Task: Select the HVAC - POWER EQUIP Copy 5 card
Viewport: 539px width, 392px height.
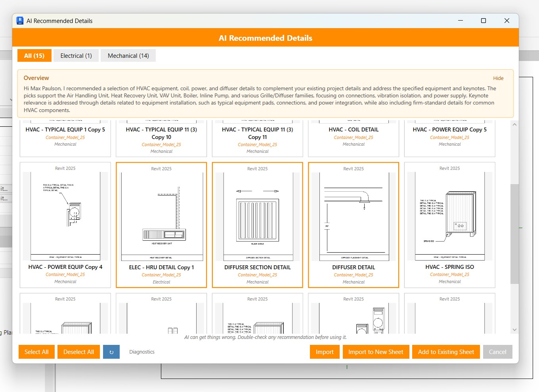Action: (450, 138)
